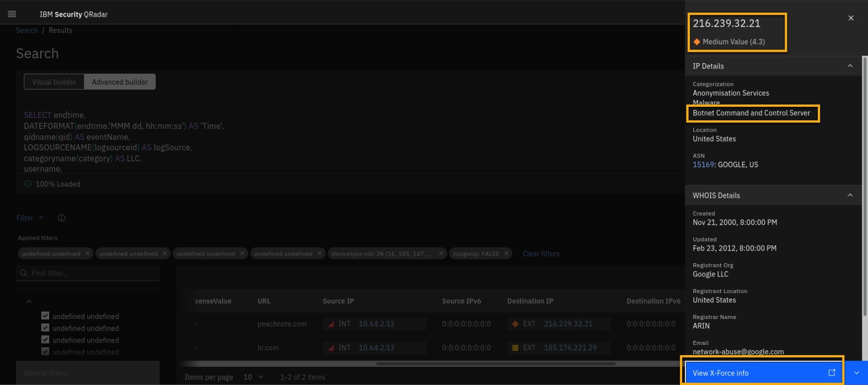Click the Botnet Command and Control Server categorization
Viewport: 868px width, 385px height.
tap(751, 113)
